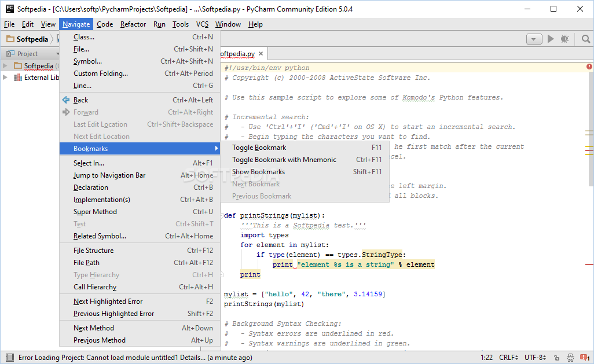Open the Project view type dropdown arrow
Image resolution: width=594 pixels, height=364 pixels.
coord(57,54)
